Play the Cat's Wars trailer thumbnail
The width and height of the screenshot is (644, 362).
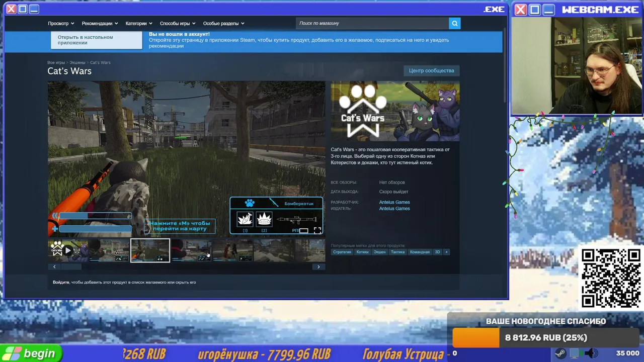coord(68,250)
